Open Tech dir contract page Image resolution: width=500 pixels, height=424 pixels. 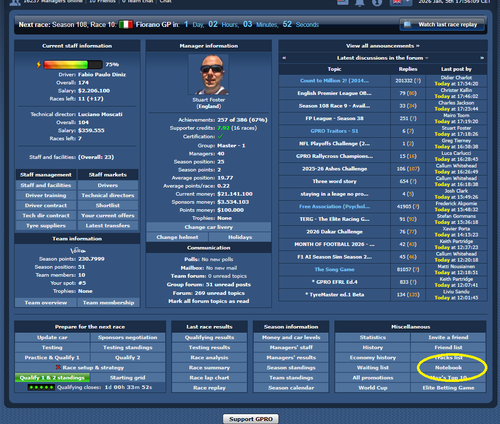[46, 216]
